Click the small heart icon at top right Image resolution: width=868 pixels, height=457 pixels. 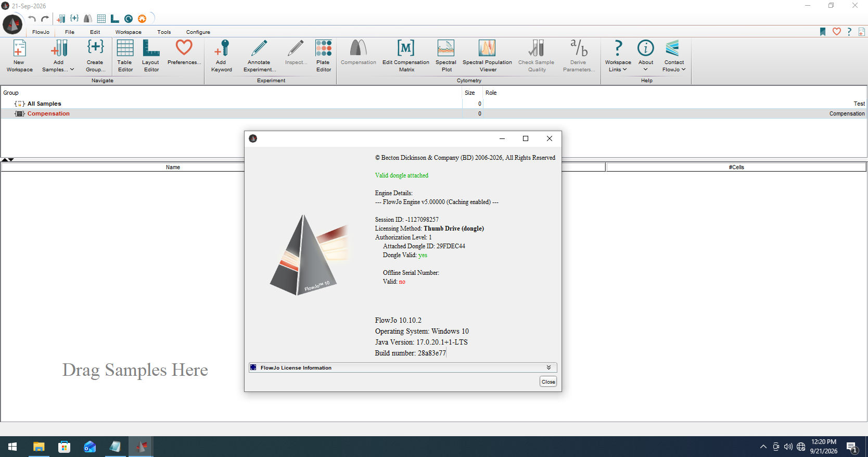(836, 32)
